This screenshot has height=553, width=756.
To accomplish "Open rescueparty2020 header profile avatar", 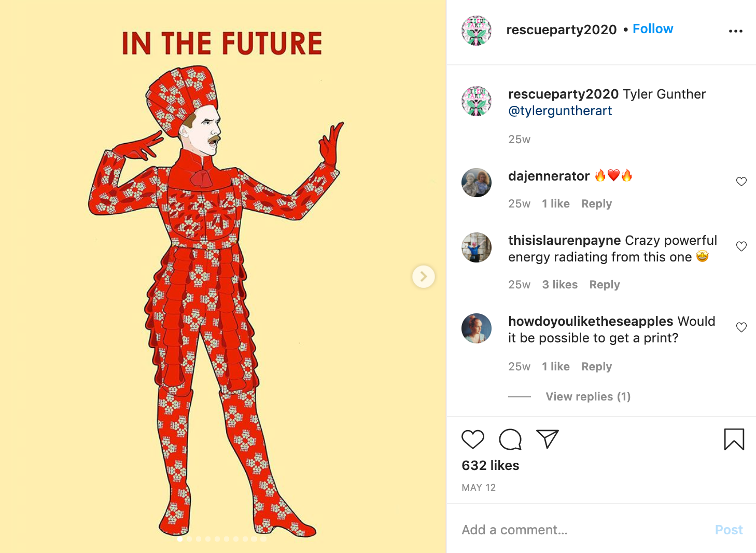I will point(477,31).
